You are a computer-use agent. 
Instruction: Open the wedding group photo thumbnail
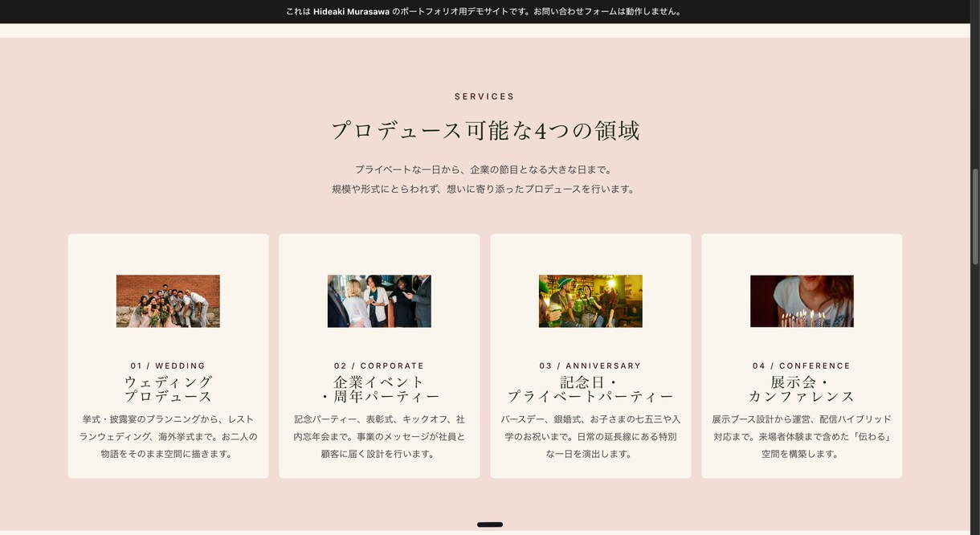tap(168, 301)
